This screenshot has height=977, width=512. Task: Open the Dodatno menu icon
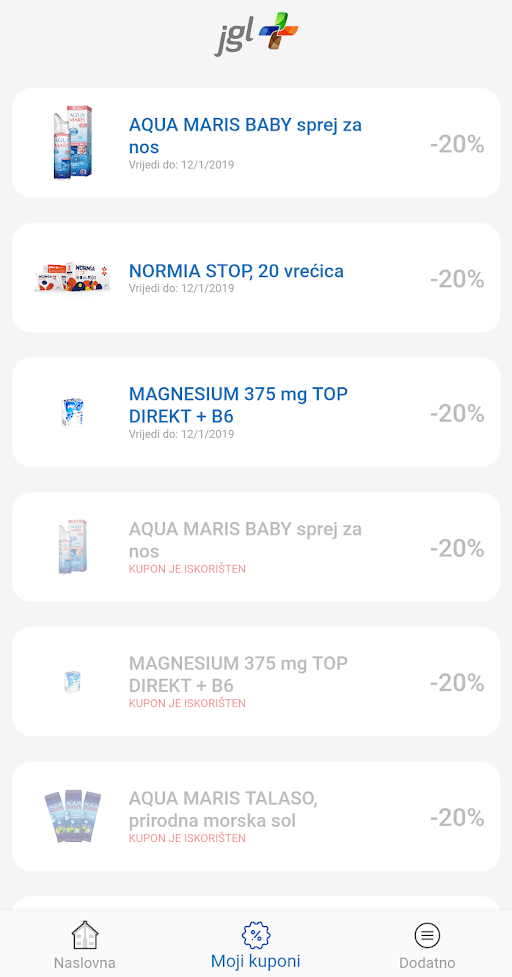pyautogui.click(x=427, y=935)
